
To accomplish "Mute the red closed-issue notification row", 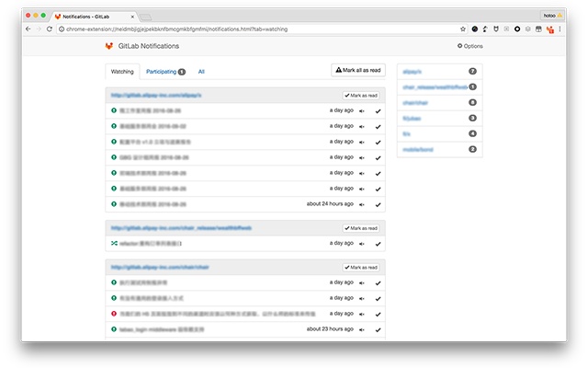I will pos(361,314).
